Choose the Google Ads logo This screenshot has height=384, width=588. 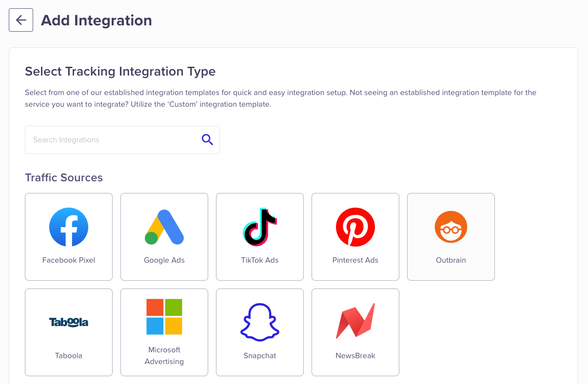(x=164, y=227)
